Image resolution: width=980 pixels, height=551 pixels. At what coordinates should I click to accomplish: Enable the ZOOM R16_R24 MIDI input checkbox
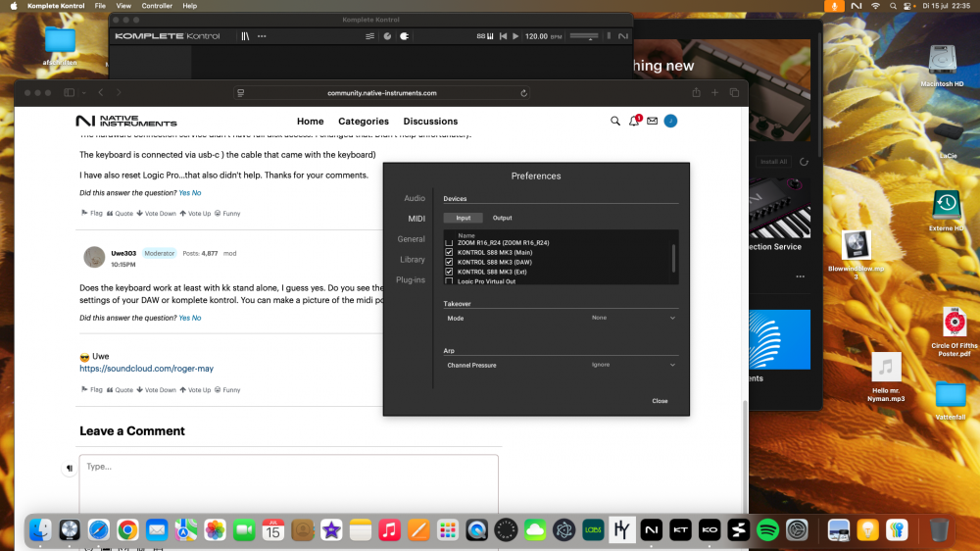point(449,242)
